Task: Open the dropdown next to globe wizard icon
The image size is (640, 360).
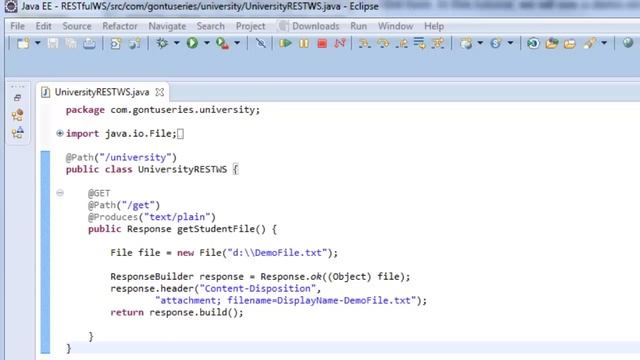Action: click(x=480, y=43)
